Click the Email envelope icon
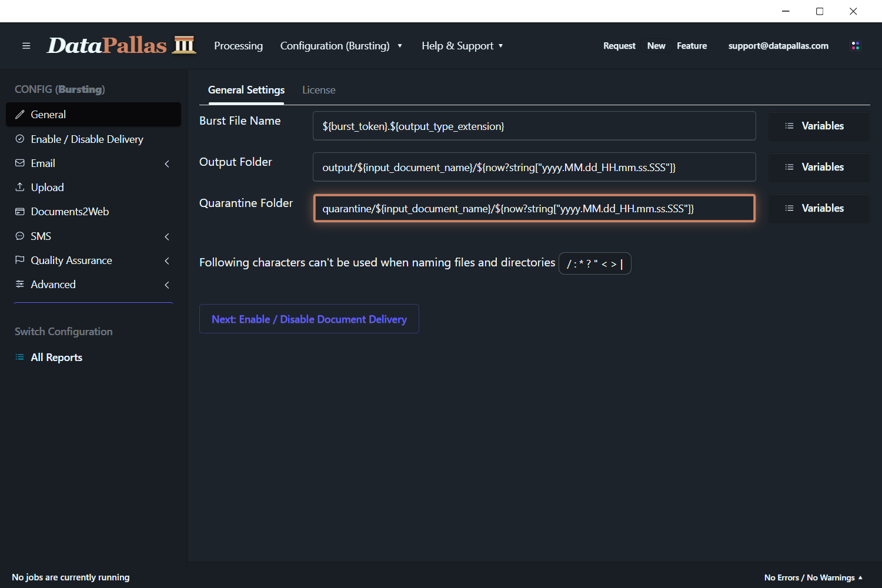 (x=20, y=163)
